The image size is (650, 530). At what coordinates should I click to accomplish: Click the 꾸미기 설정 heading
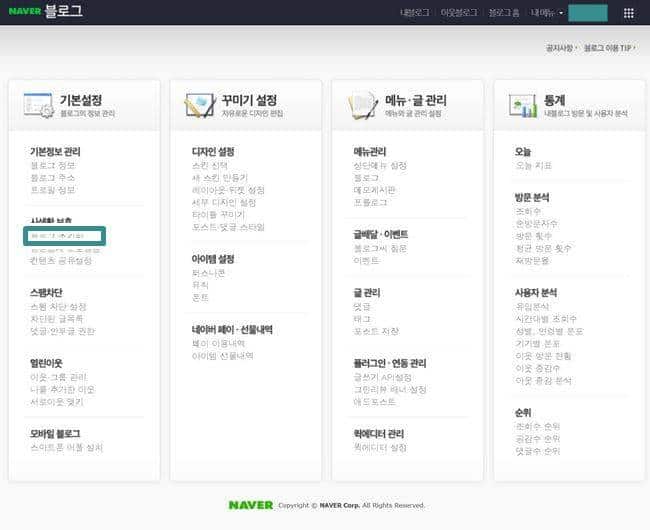coord(249,100)
